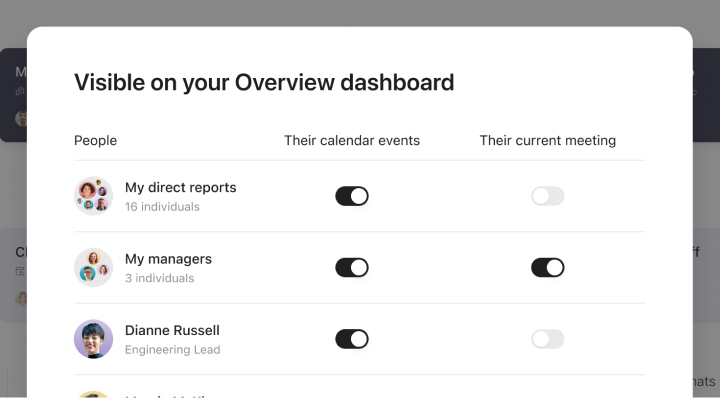720x398 pixels.
Task: Disable Dianne Russell's calendar events toggle
Action: (x=352, y=339)
